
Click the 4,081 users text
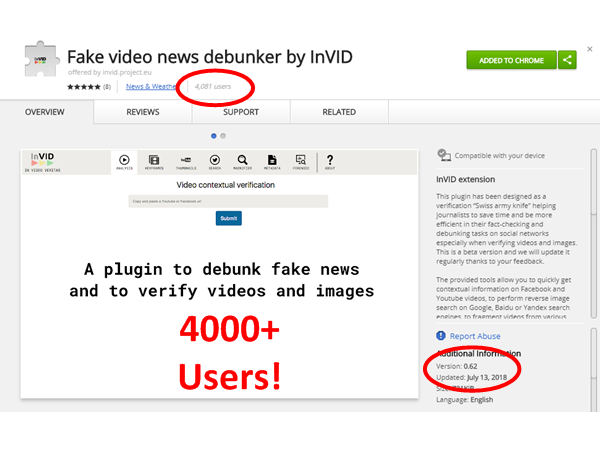213,86
